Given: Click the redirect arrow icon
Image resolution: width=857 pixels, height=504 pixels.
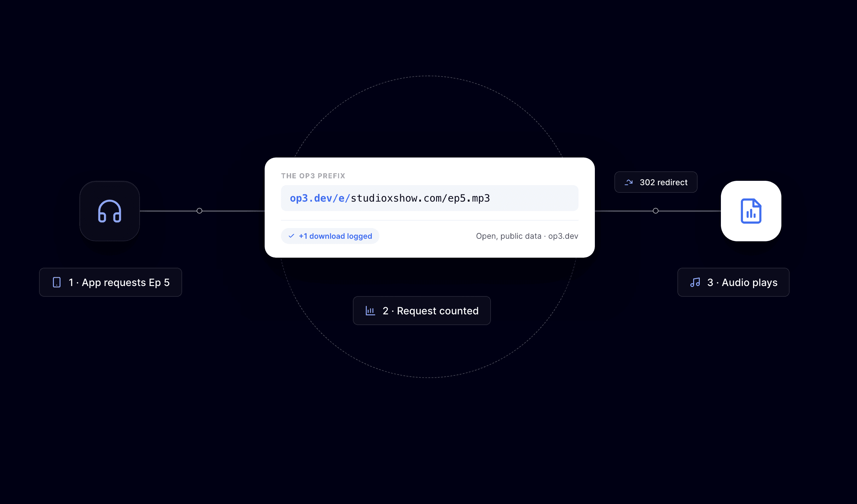Looking at the screenshot, I should pos(629,182).
